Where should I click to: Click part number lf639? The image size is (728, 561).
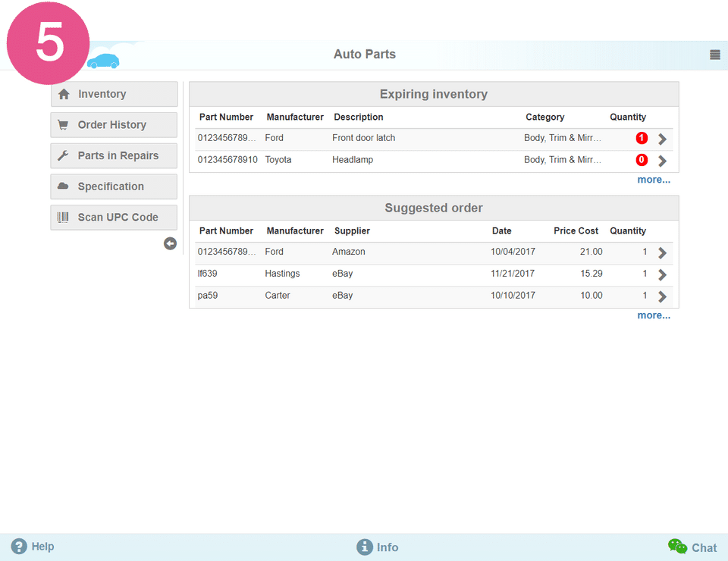coord(208,274)
